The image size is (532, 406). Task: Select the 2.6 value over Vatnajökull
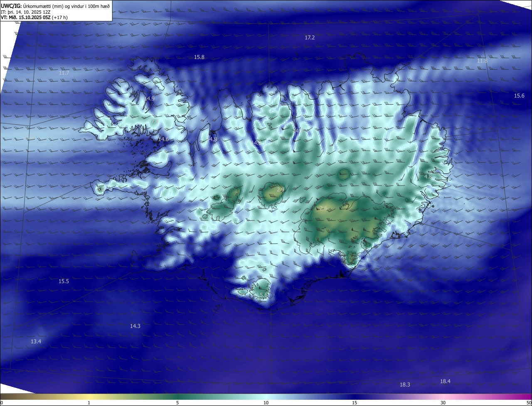click(x=323, y=208)
